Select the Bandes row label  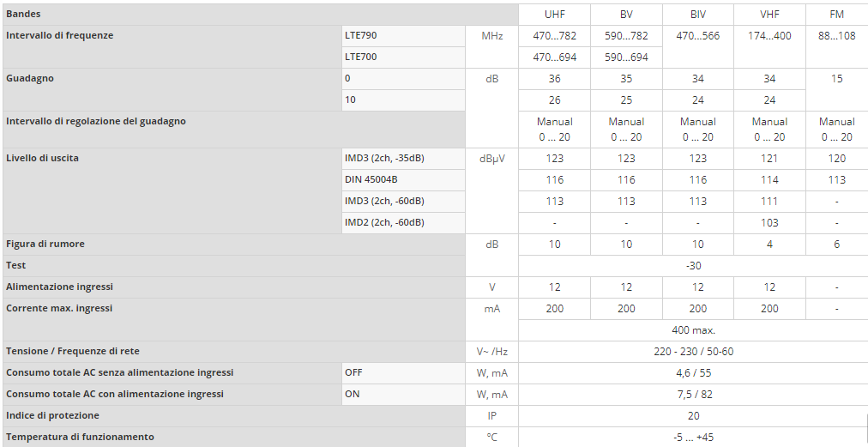24,15
